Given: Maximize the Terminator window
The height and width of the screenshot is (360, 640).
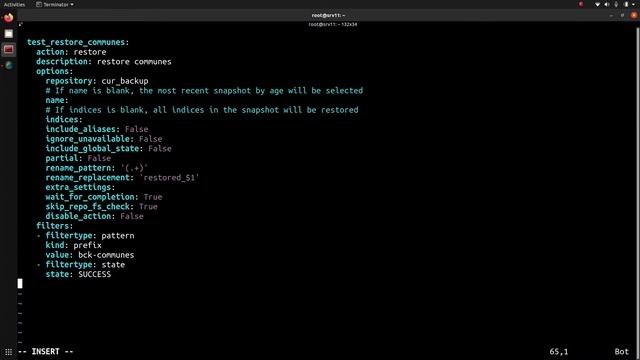Looking at the screenshot, I should [622, 16].
